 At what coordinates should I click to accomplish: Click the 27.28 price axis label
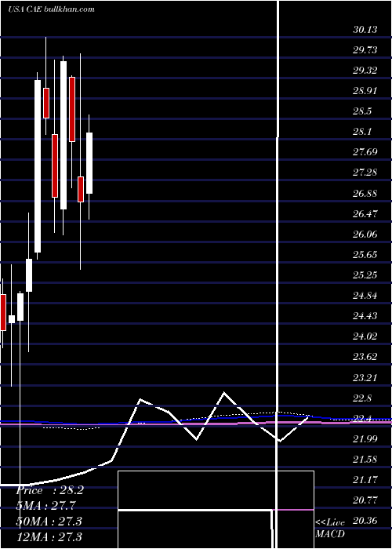[365, 173]
